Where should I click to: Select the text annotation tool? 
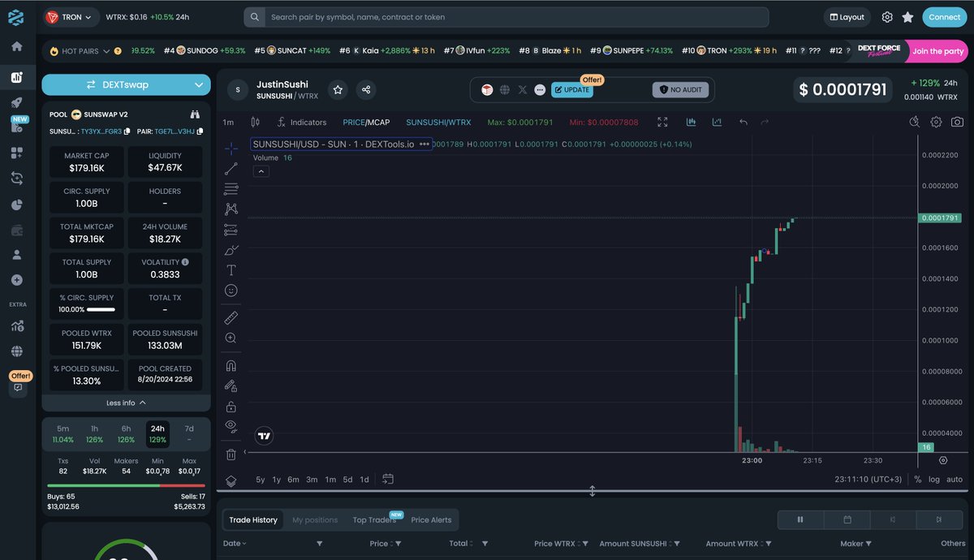[231, 270]
